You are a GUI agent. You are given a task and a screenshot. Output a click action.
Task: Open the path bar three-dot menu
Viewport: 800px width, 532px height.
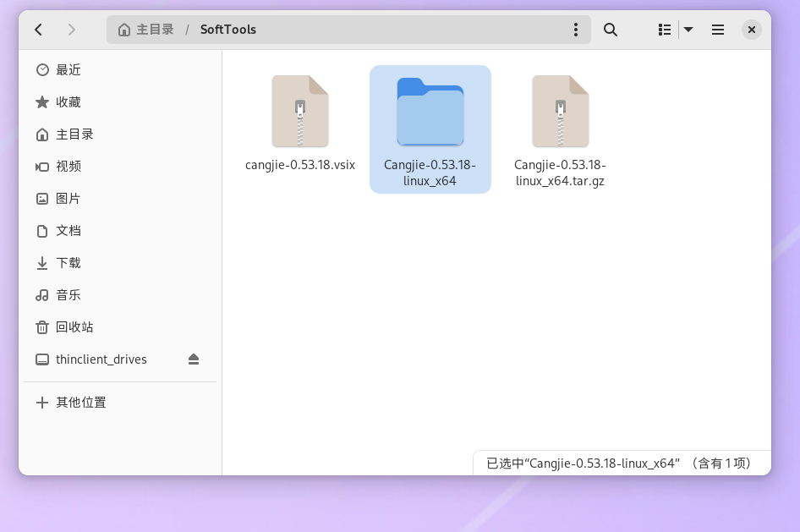coord(576,30)
